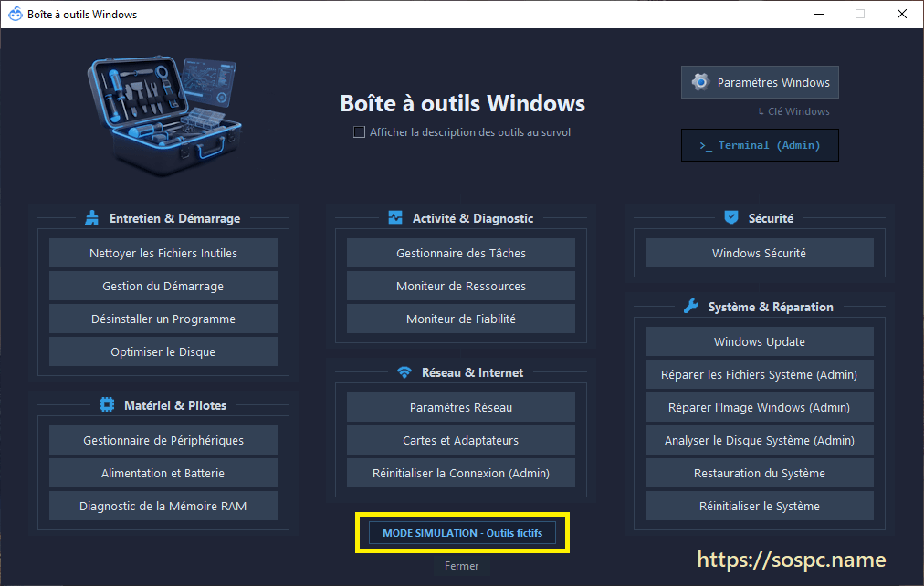Select Windows Sécurité
This screenshot has width=924, height=586.
pyautogui.click(x=759, y=253)
